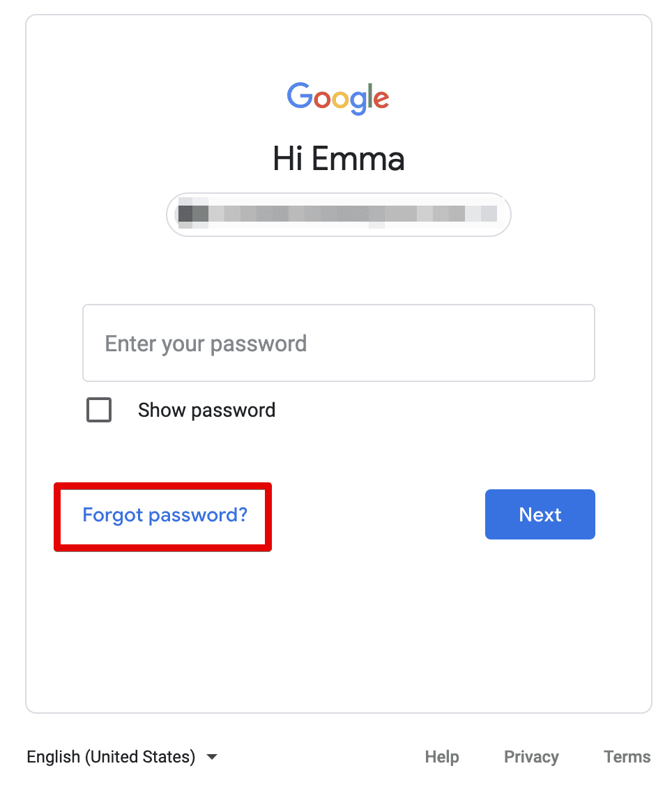Click the Google logo
The width and height of the screenshot is (672, 789).
[x=338, y=98]
